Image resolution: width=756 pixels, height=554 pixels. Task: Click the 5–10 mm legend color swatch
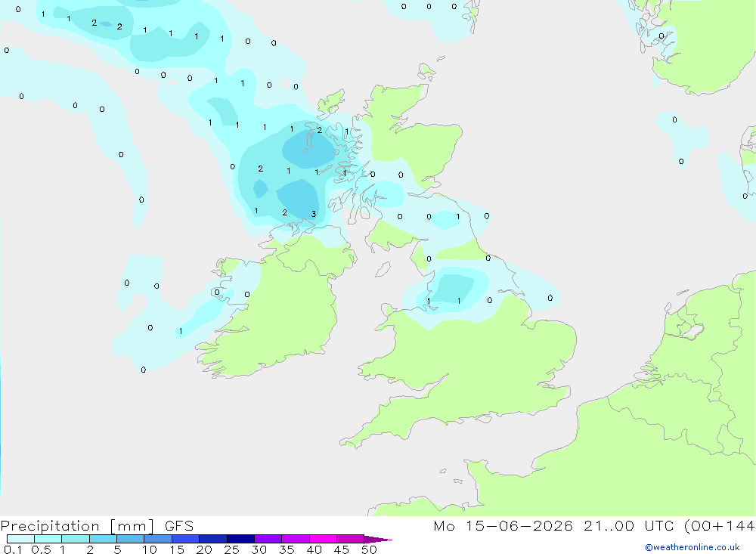[131, 539]
